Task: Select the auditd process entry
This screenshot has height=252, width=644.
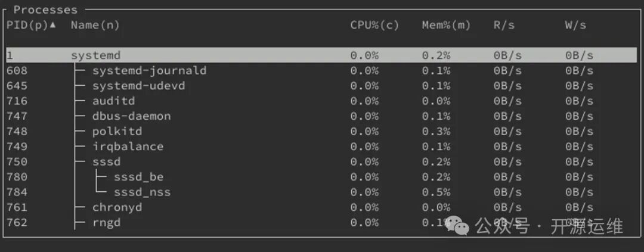Action: tap(113, 101)
